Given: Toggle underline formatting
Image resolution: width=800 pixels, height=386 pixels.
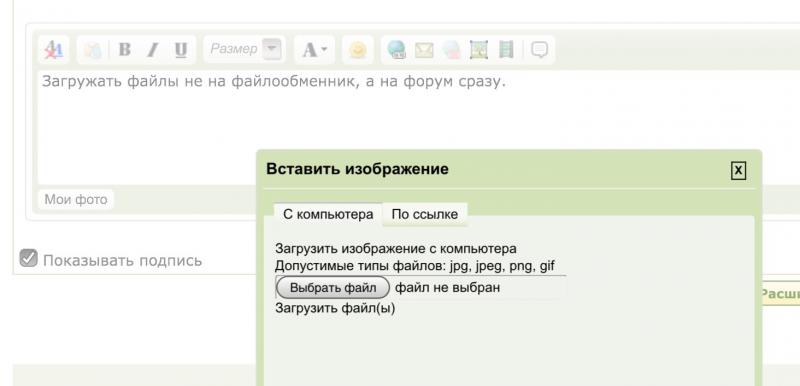Looking at the screenshot, I should click(x=181, y=50).
